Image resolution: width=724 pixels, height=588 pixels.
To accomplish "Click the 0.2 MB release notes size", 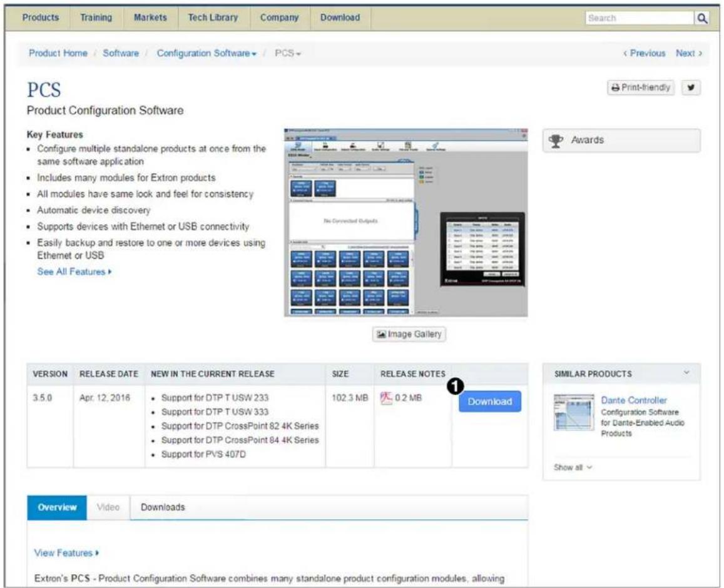I will point(408,398).
